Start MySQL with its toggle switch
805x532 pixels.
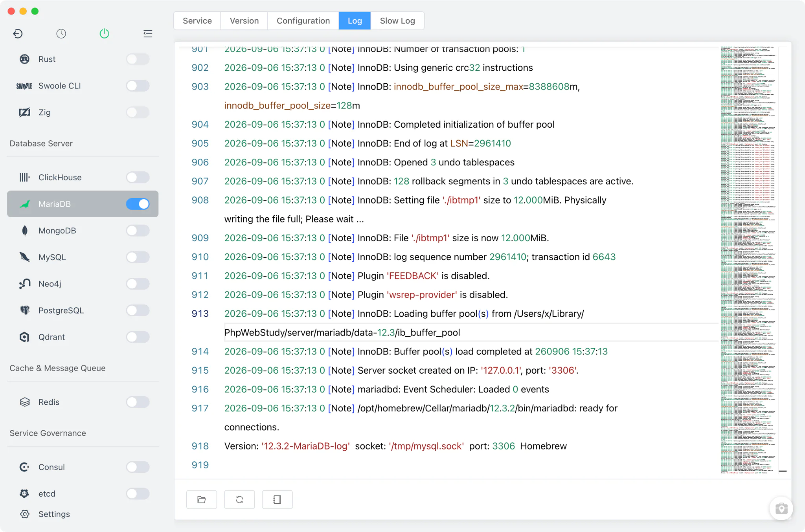(138, 257)
